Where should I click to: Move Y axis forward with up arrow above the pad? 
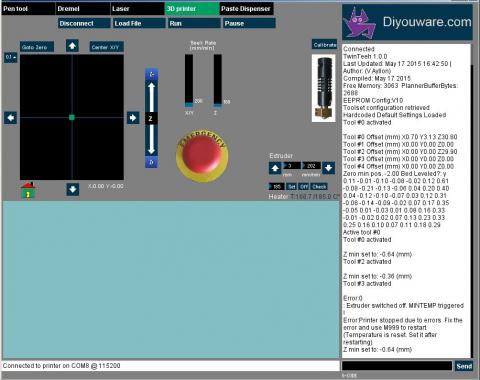tap(72, 46)
